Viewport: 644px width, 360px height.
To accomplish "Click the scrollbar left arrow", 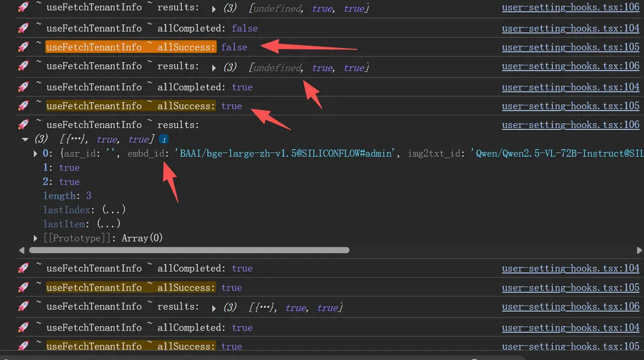I will coord(22,250).
